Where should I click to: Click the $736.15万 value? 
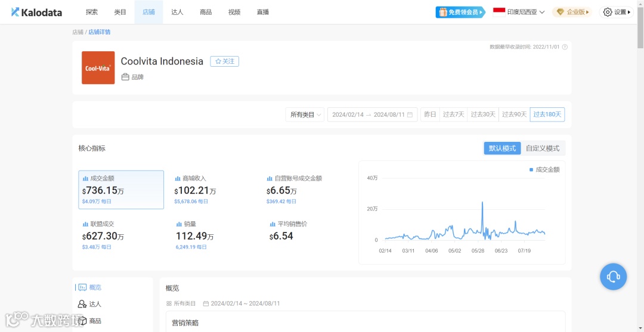(103, 190)
